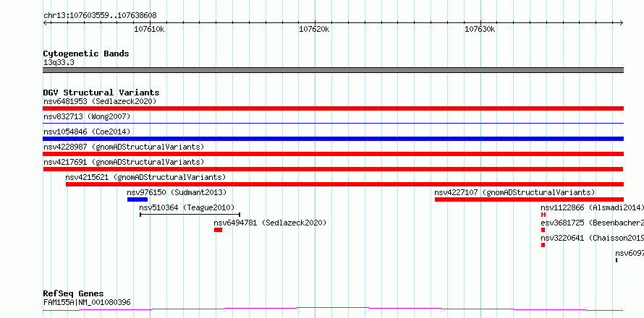Click the nsv4227107 (gnomADStructuralVariants) label

click(x=514, y=192)
